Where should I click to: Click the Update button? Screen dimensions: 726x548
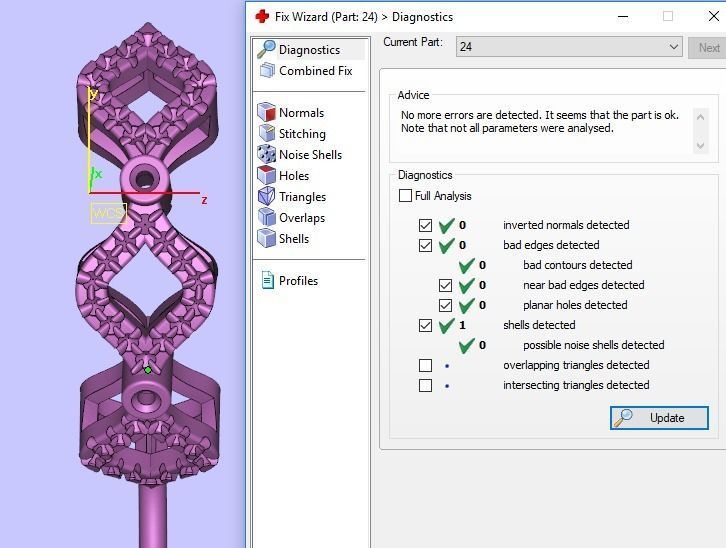659,418
